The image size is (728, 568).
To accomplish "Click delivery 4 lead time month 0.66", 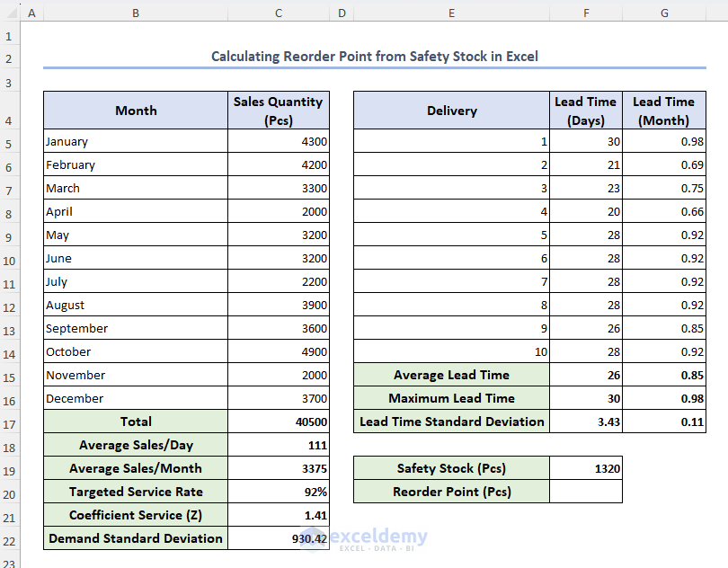I will [664, 211].
